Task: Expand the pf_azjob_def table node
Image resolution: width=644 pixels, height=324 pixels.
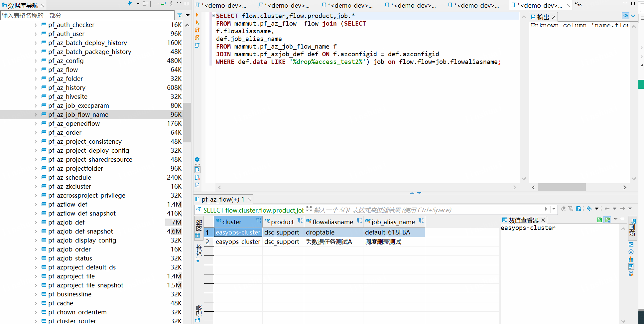Action: [36, 223]
